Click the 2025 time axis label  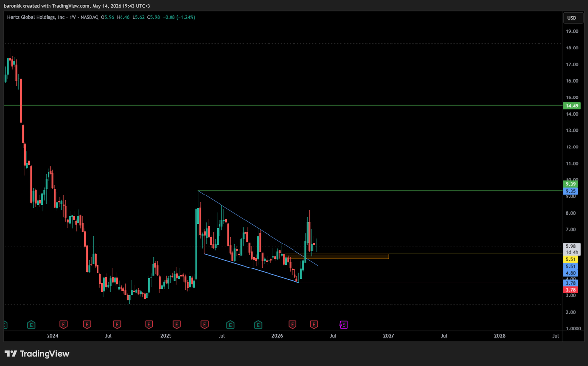pos(166,336)
